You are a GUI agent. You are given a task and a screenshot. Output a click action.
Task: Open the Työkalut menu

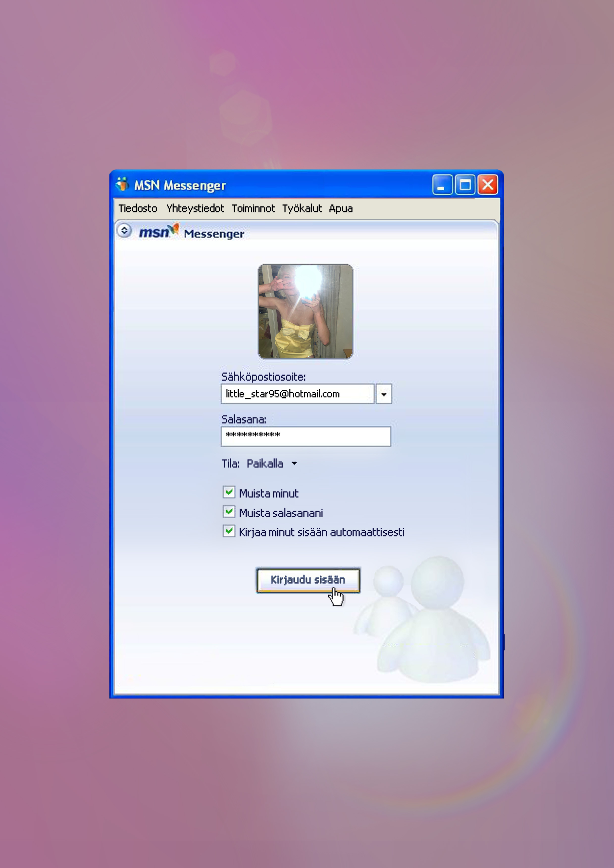point(302,208)
